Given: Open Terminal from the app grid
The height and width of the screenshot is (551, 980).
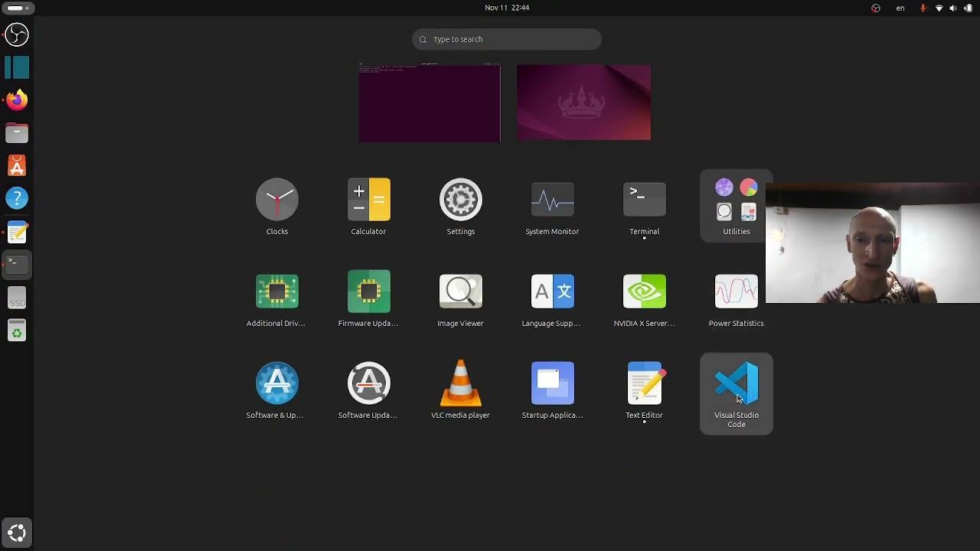Looking at the screenshot, I should [644, 205].
